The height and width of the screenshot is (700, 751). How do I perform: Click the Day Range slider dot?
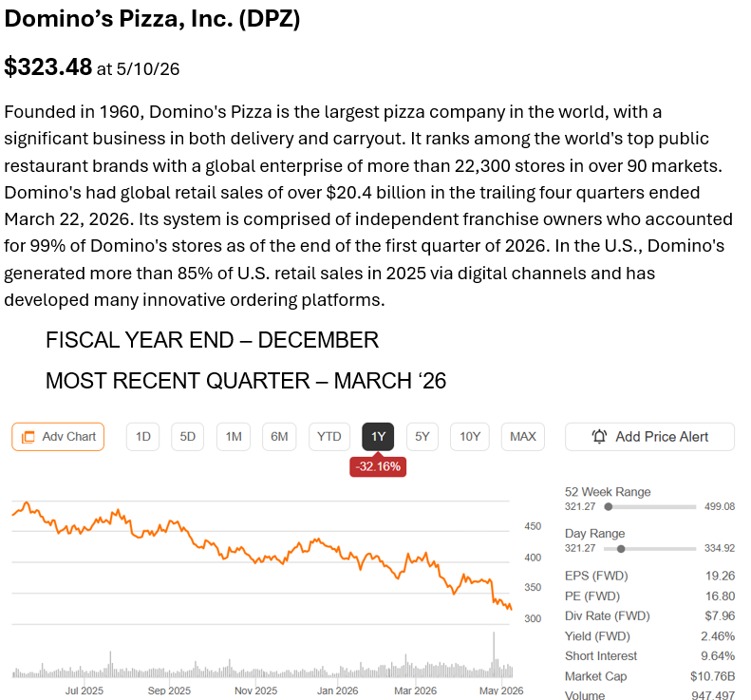pyautogui.click(x=621, y=549)
